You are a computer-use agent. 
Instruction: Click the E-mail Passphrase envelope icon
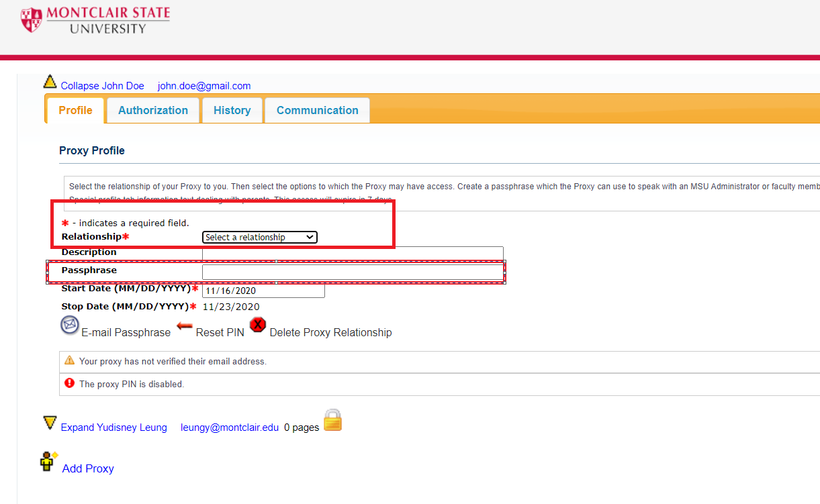(69, 325)
